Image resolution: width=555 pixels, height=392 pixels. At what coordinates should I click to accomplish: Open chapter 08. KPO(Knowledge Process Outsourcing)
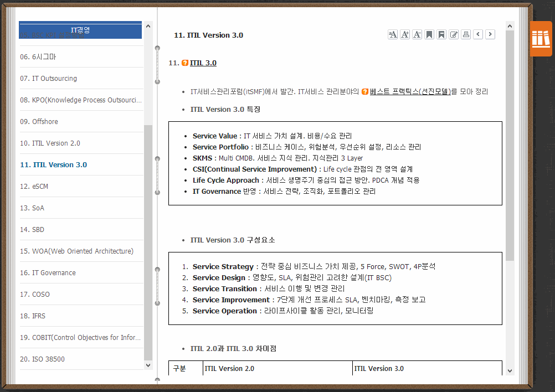(81, 100)
